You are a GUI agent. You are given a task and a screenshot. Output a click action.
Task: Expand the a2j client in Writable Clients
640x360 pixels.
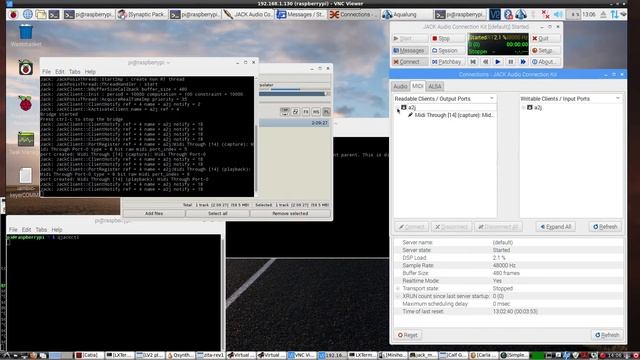523,108
